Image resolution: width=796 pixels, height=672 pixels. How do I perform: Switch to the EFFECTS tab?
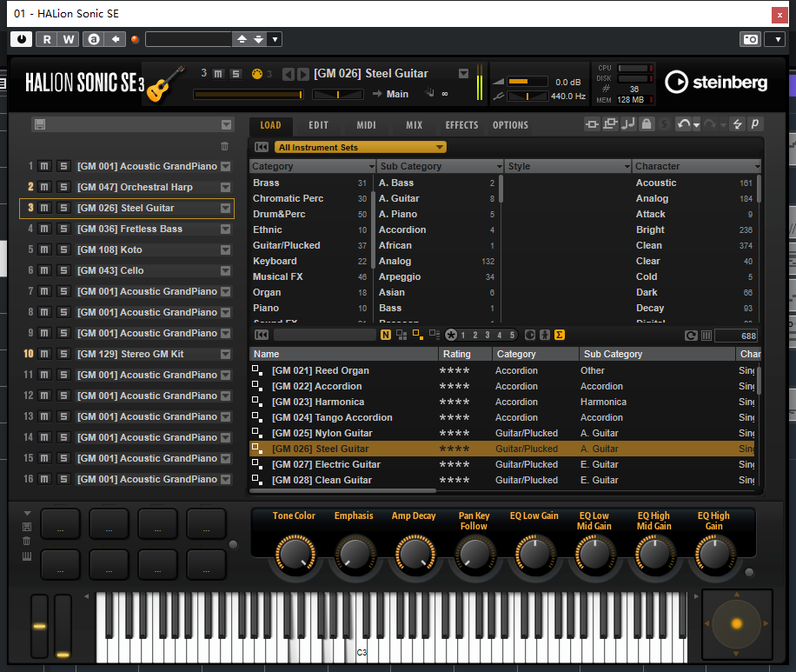coord(461,125)
